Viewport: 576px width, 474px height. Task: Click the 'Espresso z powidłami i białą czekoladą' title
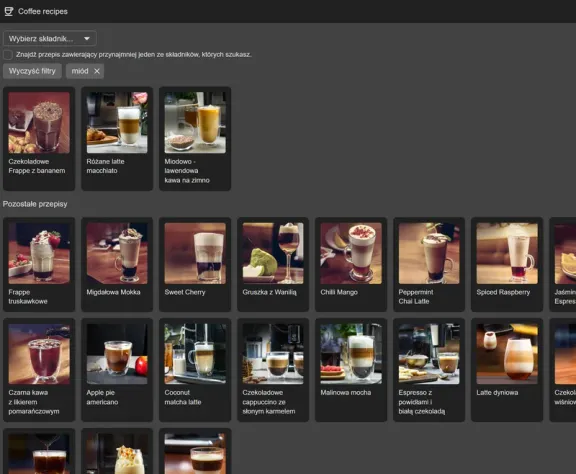(422, 402)
